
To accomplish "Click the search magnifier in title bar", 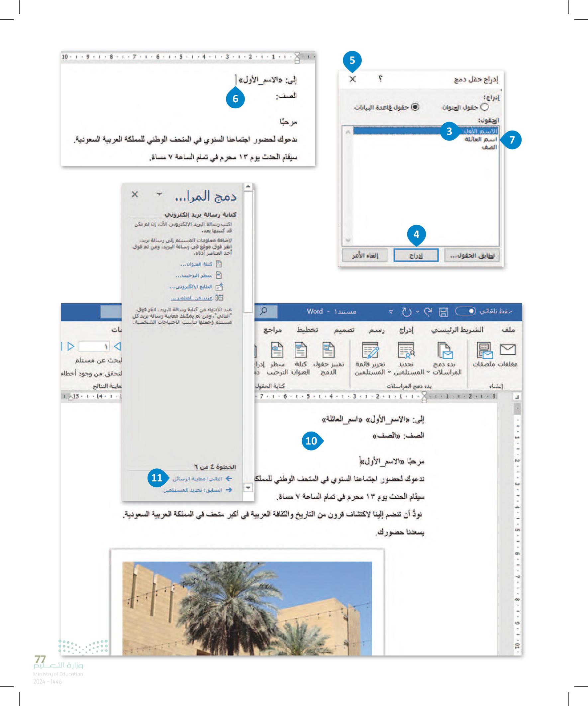I will click(x=264, y=311).
